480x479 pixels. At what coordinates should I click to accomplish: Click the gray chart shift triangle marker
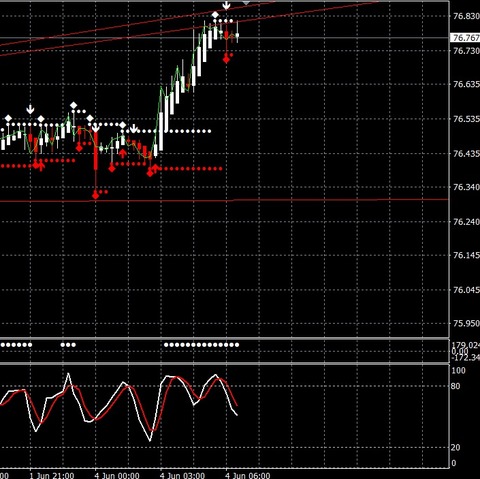(x=246, y=3)
